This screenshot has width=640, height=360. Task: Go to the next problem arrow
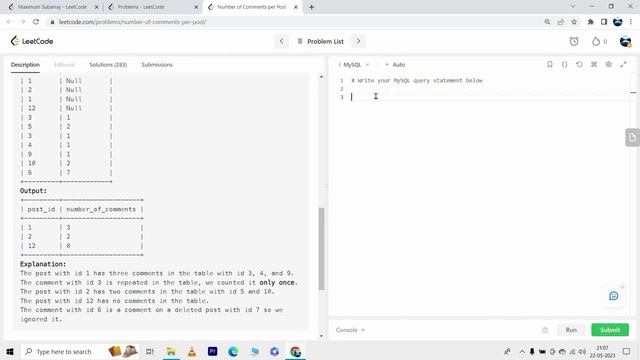(x=358, y=41)
